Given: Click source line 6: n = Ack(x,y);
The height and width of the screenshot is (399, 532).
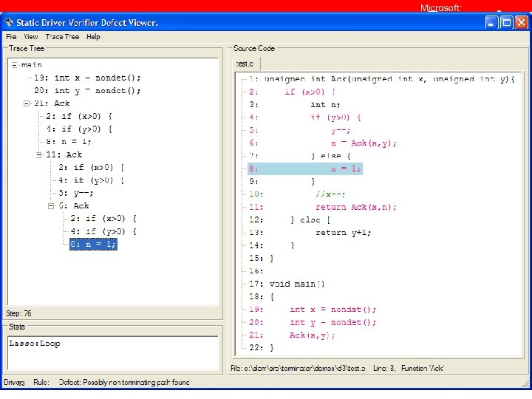Looking at the screenshot, I should (x=323, y=143).
